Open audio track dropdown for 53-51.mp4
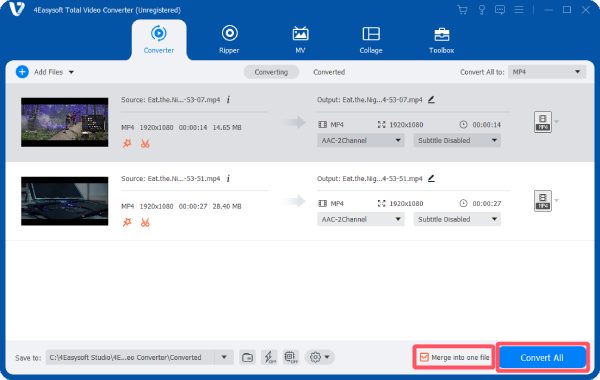Screen dimensions: 600x380 coord(360,219)
